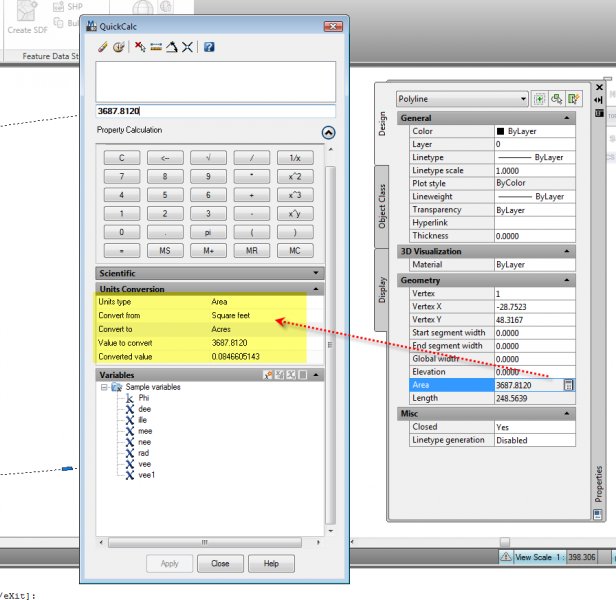The height and width of the screenshot is (600, 616).
Task: Switch to the Object Class tab
Action: (382, 206)
